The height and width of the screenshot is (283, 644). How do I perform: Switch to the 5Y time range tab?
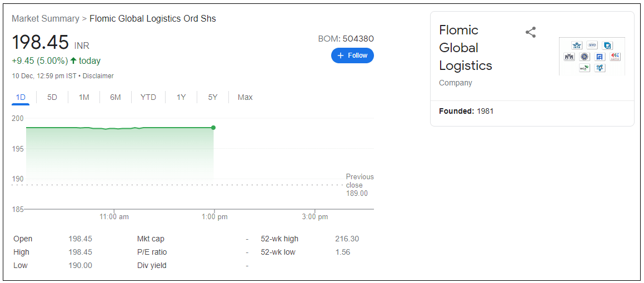point(213,97)
